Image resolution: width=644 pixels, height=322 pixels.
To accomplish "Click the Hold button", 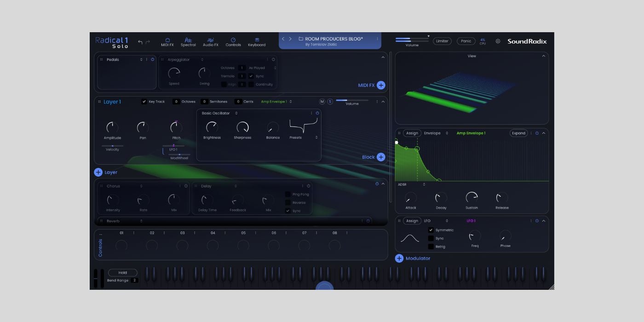I will point(123,272).
